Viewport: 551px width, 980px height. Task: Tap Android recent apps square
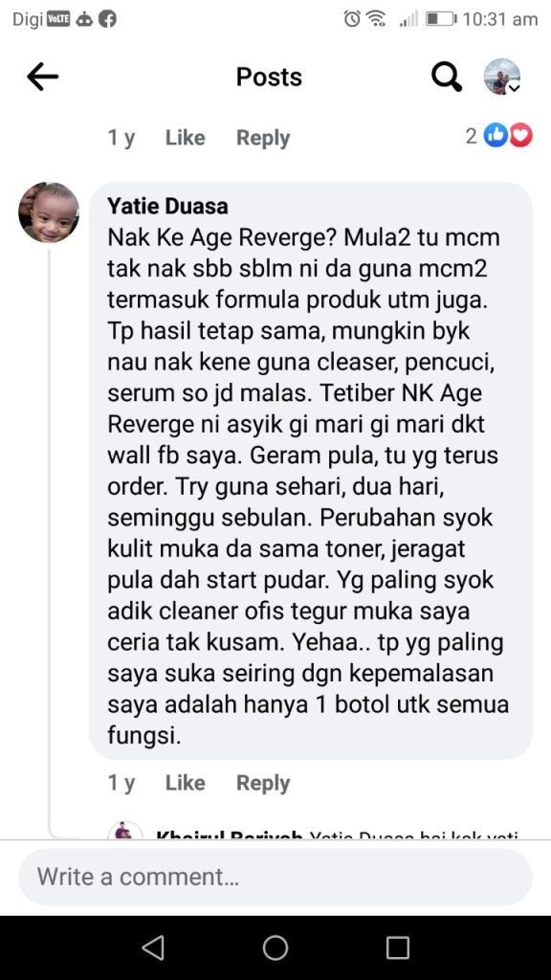(x=397, y=947)
